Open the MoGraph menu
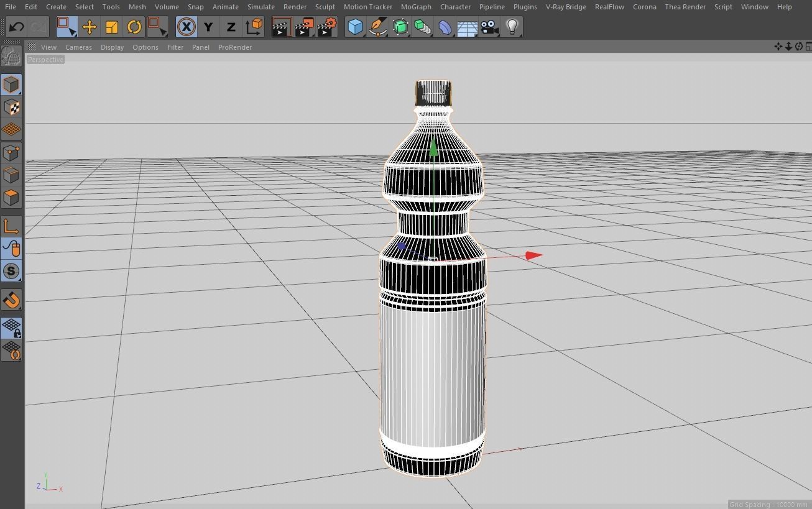The height and width of the screenshot is (509, 812). pyautogui.click(x=416, y=7)
